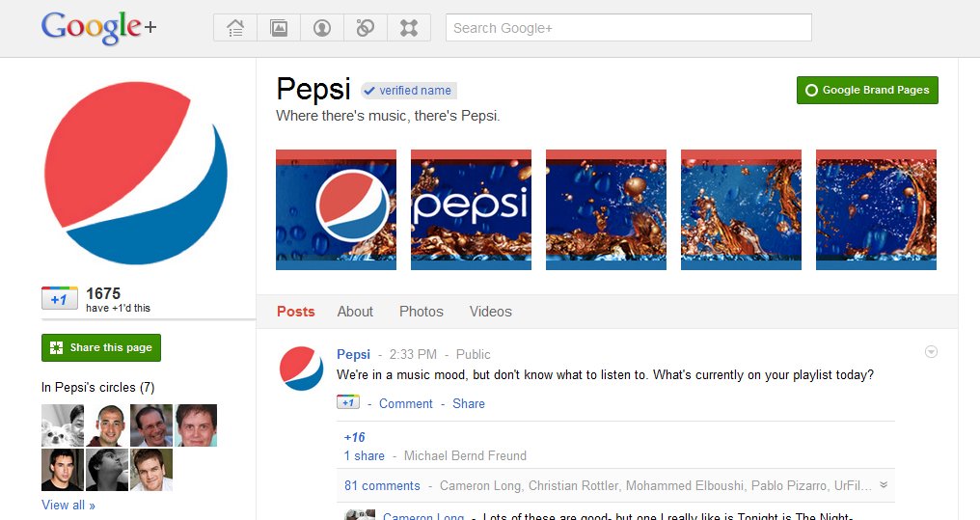Open the 1 share link
The width and height of the screenshot is (980, 520).
click(365, 455)
